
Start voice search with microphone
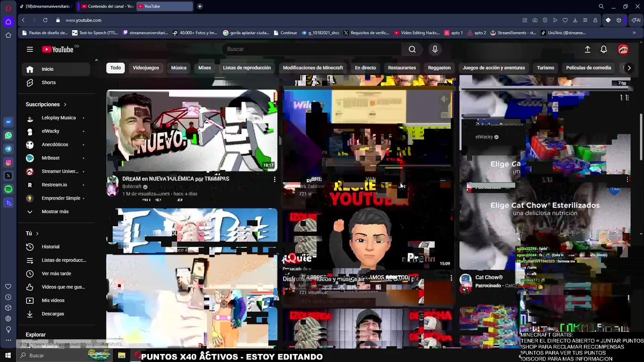[435, 49]
